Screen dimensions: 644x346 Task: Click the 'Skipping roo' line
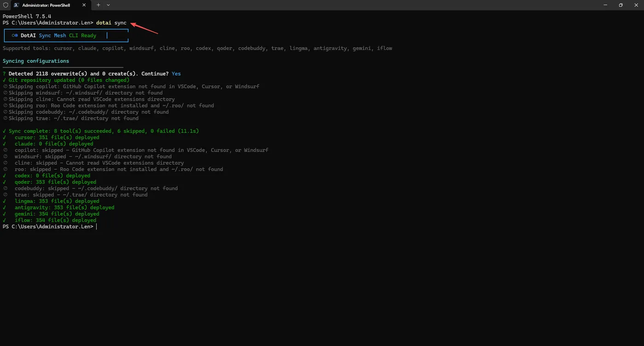coord(109,106)
